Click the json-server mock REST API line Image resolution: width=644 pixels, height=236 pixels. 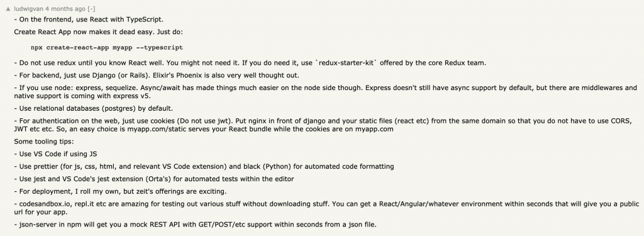click(195, 225)
